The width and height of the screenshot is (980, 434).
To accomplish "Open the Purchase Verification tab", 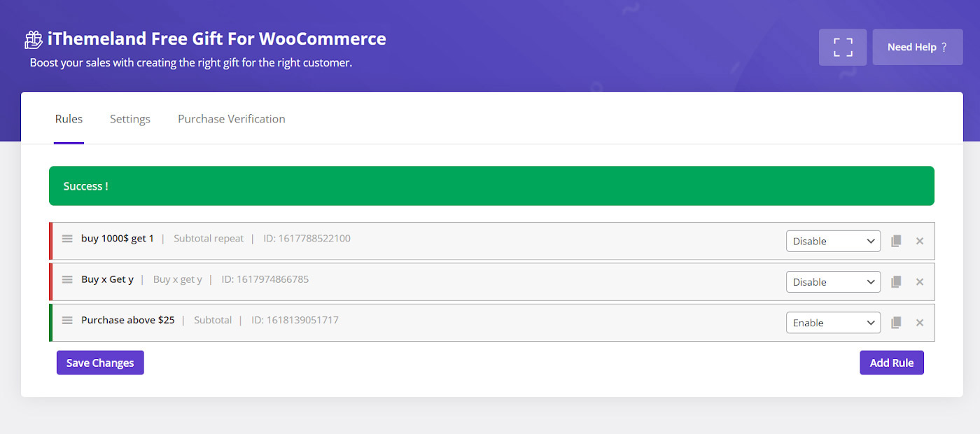I will (231, 119).
